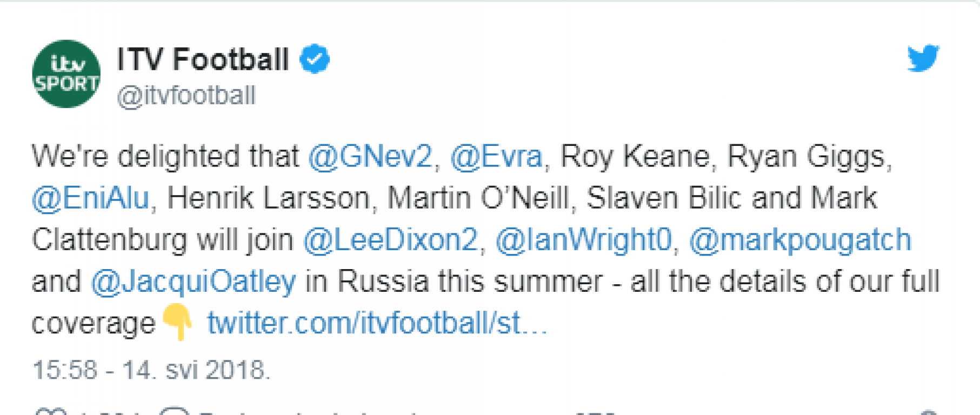Go to the @IanWright0 mention
This screenshot has height=415, width=980.
583,240
